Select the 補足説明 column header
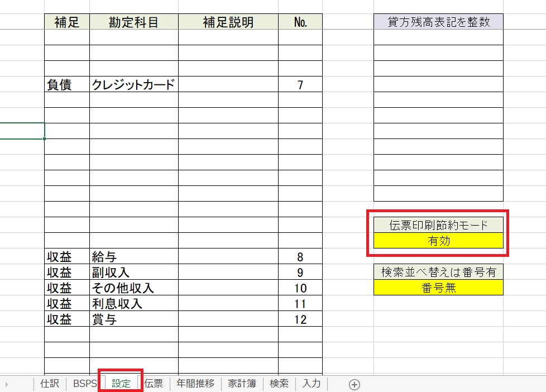 point(228,22)
